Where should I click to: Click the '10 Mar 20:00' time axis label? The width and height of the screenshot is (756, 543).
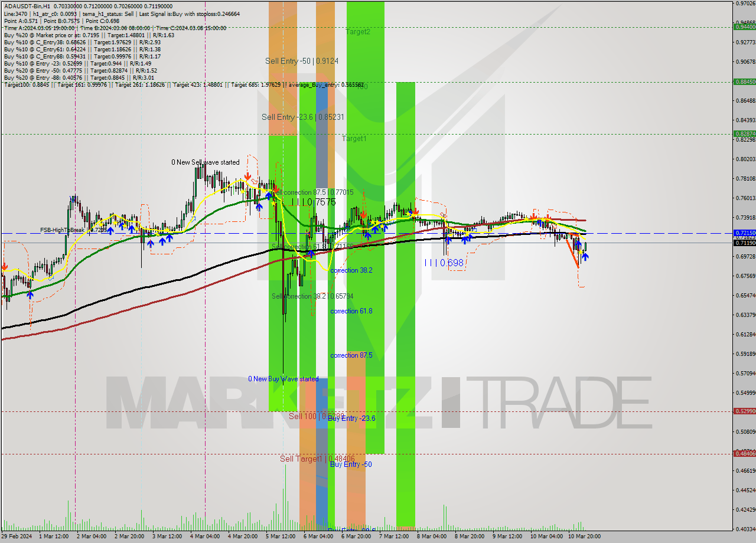click(x=584, y=536)
